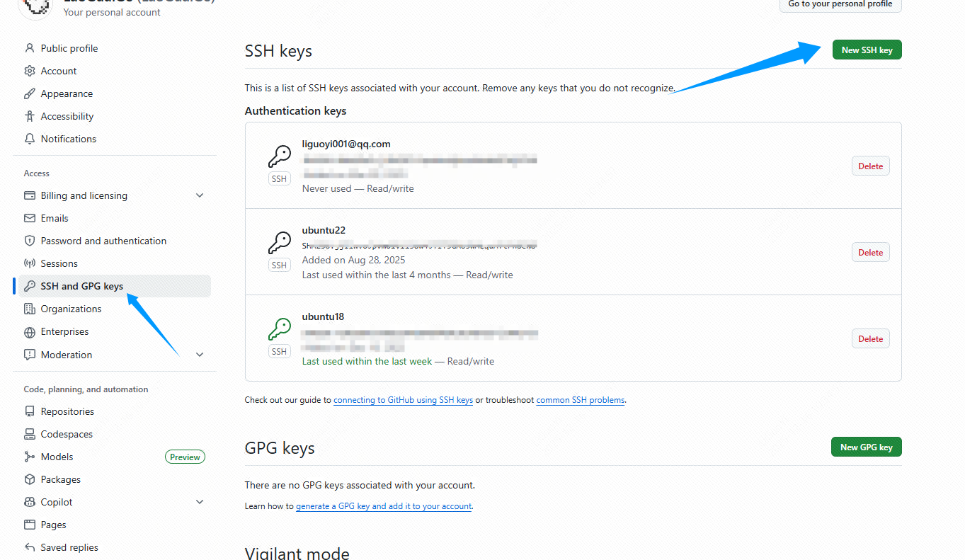
Task: Click the shield icon for Password and authentication
Action: 30,241
